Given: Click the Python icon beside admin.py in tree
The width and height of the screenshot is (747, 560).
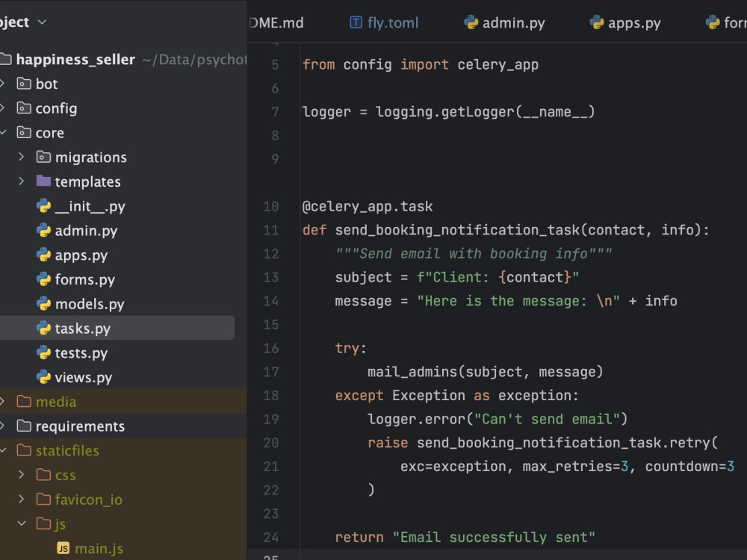Looking at the screenshot, I should (x=43, y=231).
